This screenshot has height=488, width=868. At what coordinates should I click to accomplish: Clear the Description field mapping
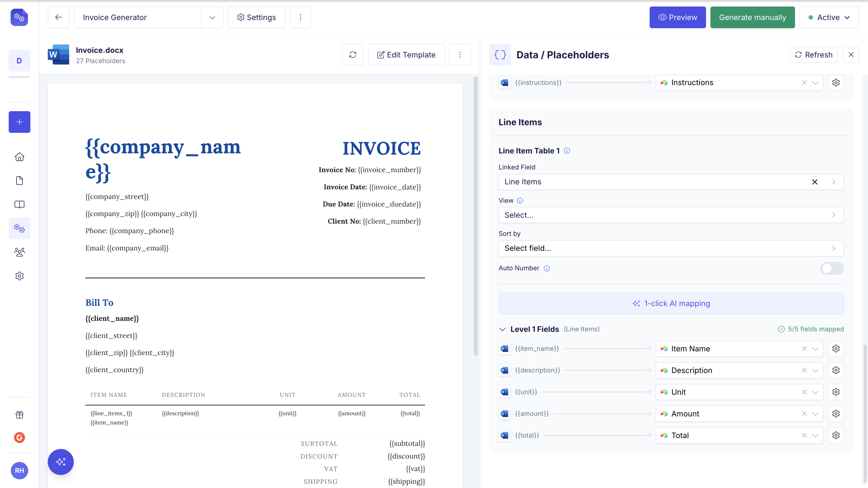tap(804, 370)
